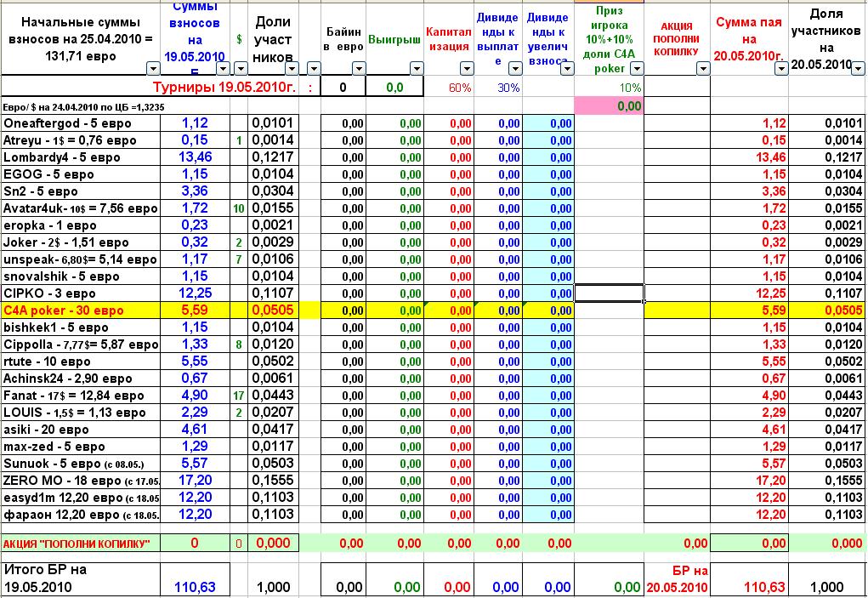Expand the $ column filter dropdown
The height and width of the screenshot is (598, 868).
point(241,69)
